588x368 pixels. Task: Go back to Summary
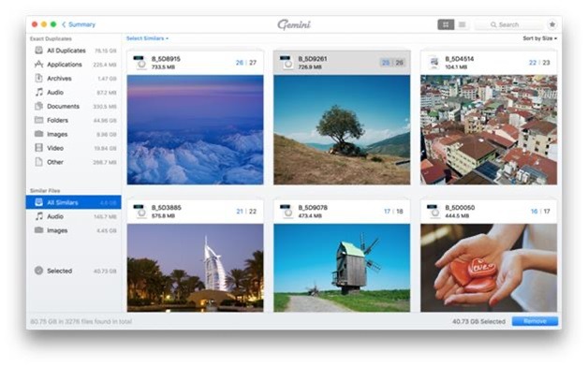coord(79,24)
